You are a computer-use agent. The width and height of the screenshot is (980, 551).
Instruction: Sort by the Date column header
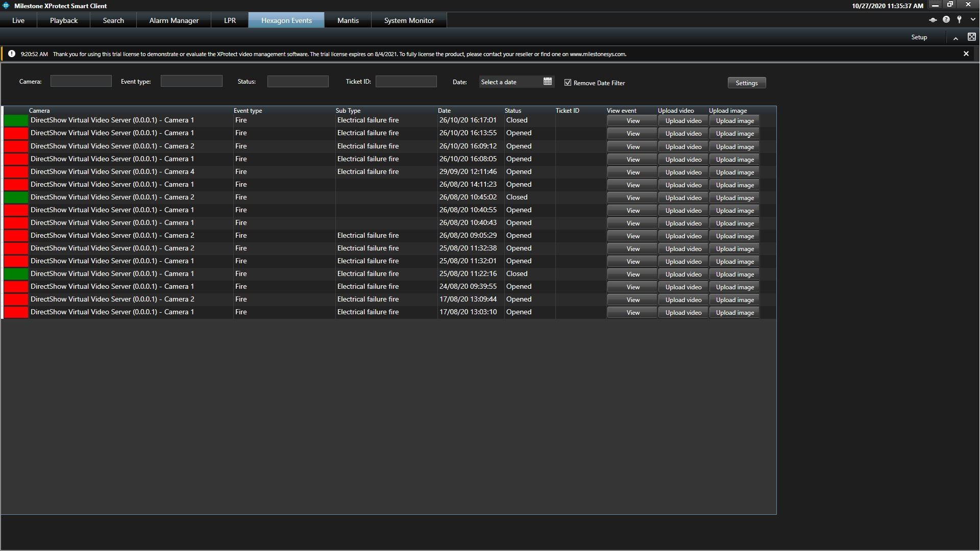pyautogui.click(x=444, y=110)
